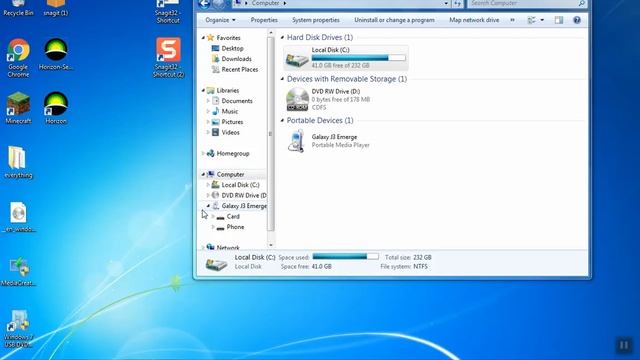640x360 pixels.
Task: Click the Search Computer input field
Action: click(x=524, y=3)
